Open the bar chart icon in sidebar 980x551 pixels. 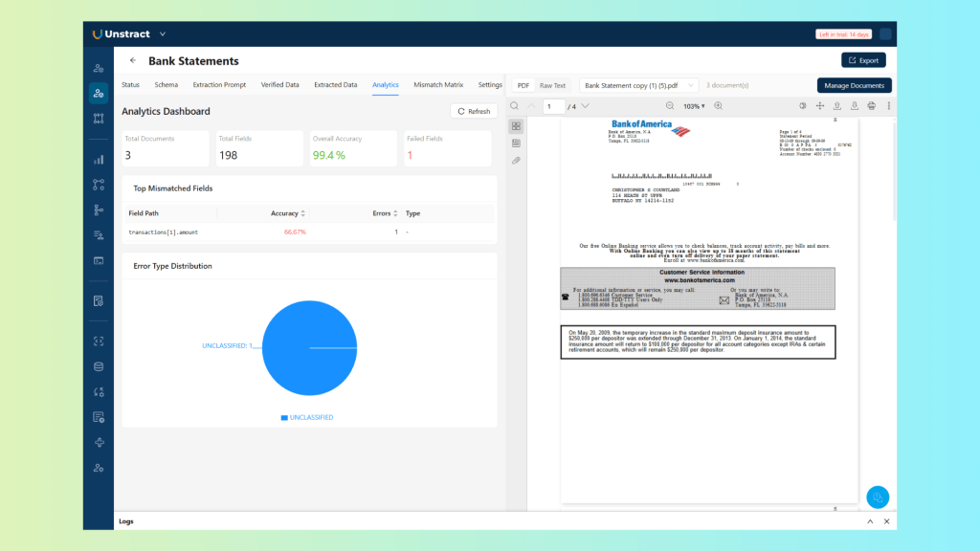coord(99,160)
